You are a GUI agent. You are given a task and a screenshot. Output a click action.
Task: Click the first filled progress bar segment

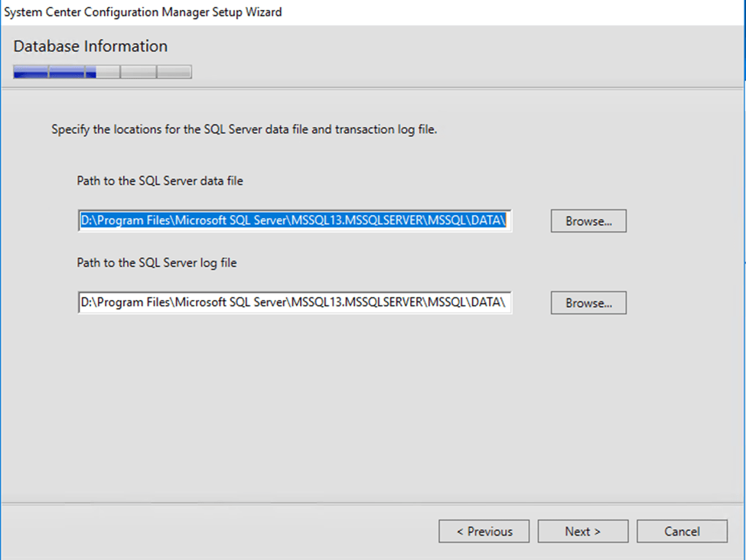[31, 73]
